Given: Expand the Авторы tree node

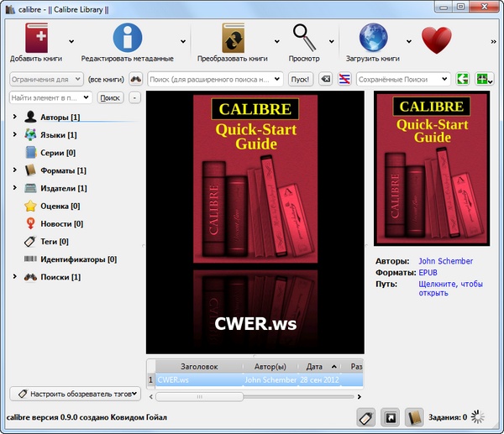Looking at the screenshot, I should tap(15, 117).
